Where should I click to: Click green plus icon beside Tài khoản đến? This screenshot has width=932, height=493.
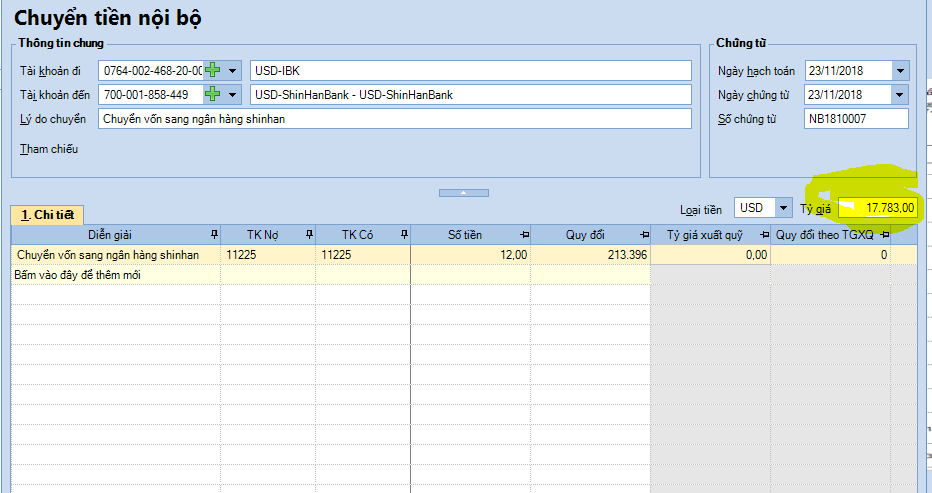212,95
